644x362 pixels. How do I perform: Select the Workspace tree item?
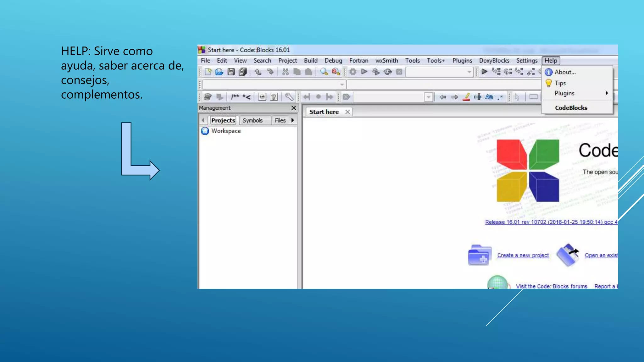[x=226, y=131]
